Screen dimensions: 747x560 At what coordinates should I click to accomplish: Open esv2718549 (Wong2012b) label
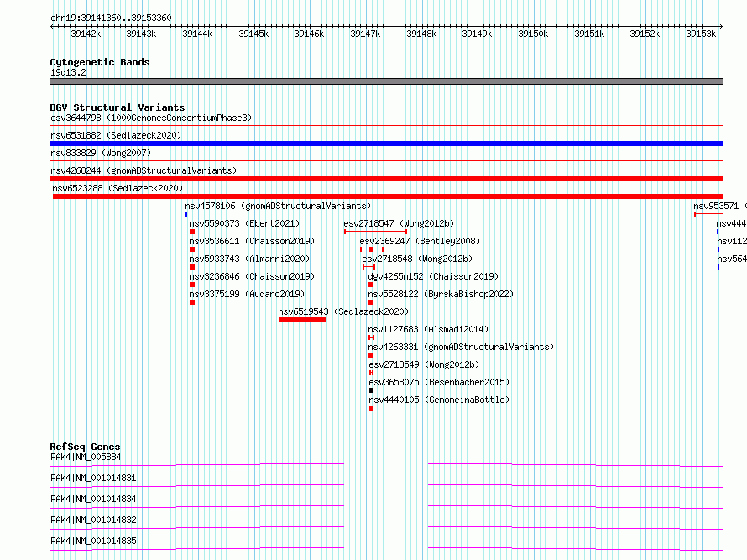(424, 364)
